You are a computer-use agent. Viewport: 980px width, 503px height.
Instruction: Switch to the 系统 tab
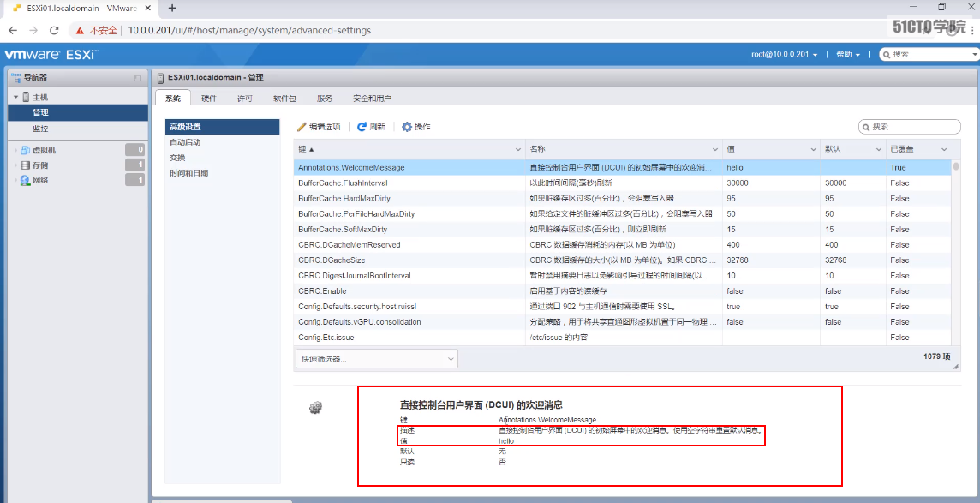click(x=172, y=98)
